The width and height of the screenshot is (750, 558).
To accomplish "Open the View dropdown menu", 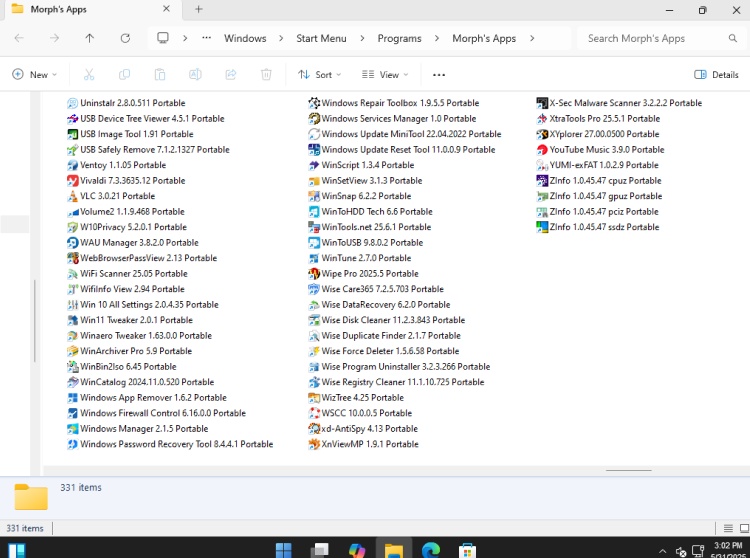I will [x=385, y=75].
